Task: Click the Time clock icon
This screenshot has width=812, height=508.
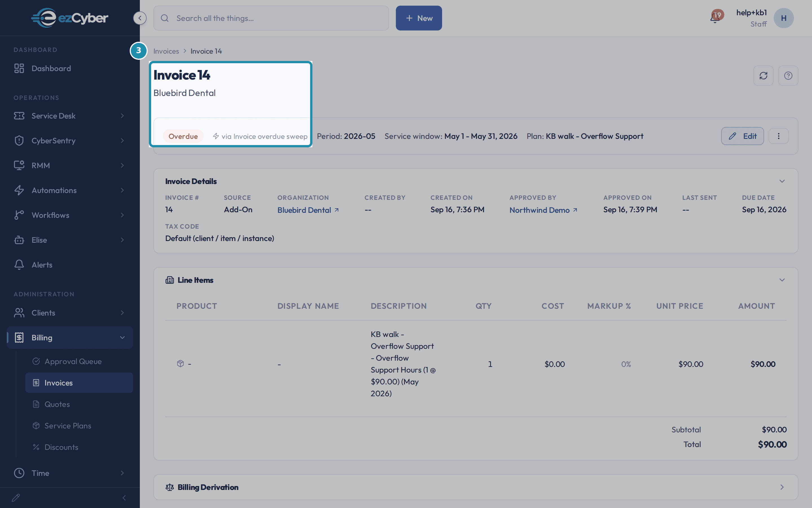Action: pyautogui.click(x=19, y=473)
